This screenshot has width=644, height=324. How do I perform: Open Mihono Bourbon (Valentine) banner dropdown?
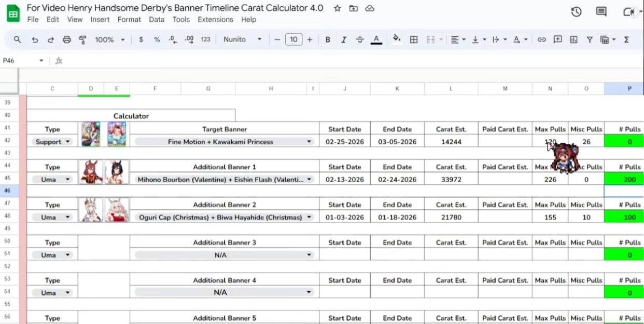224,180
